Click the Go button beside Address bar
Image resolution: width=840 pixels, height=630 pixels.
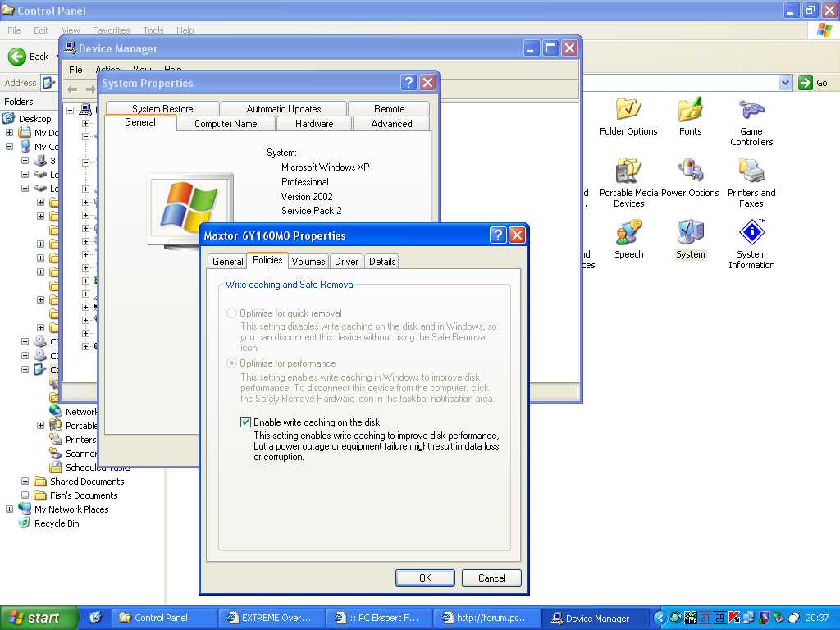tap(813, 83)
